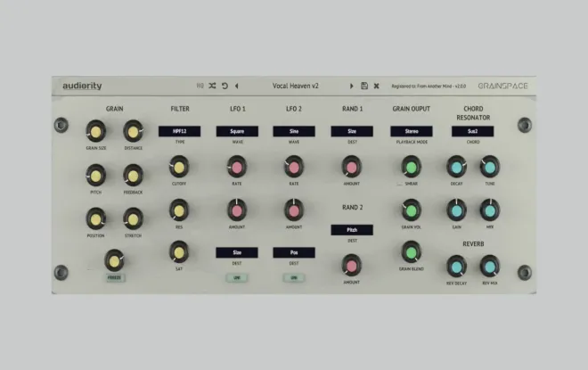
Task: Open the LFO 1 Size dest dropdown
Action: (x=237, y=252)
